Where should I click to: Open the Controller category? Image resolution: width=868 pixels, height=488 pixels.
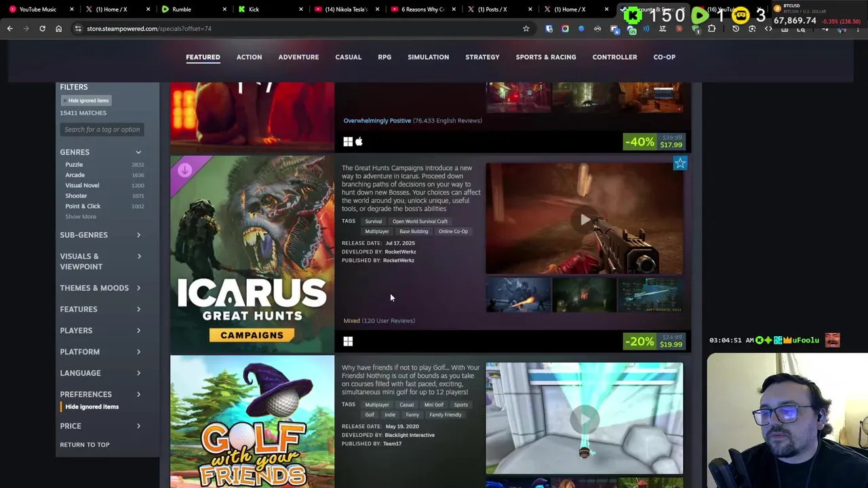pos(614,57)
